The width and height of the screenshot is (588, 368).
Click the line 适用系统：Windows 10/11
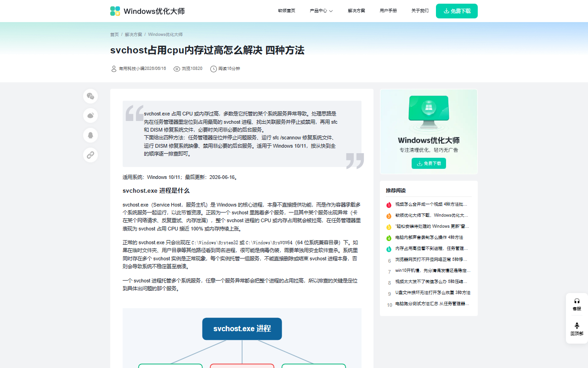tap(181, 177)
